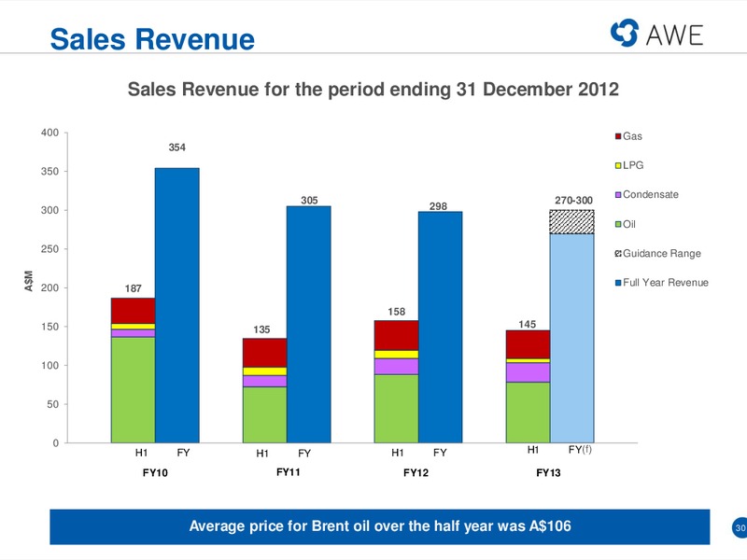Select the blue Full Year Revenue legend swatch
This screenshot has width=747, height=560.
pyautogui.click(x=618, y=283)
